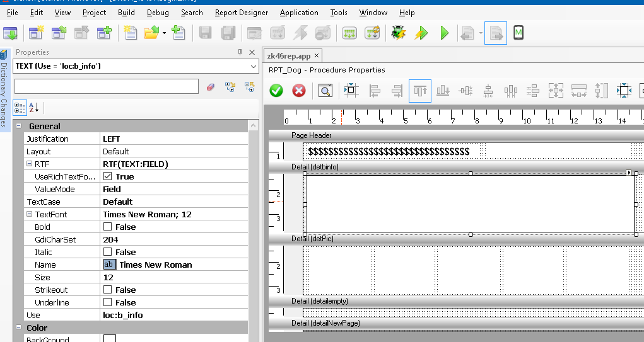Sort properties alphabetically with A-Z icon

[x=34, y=108]
